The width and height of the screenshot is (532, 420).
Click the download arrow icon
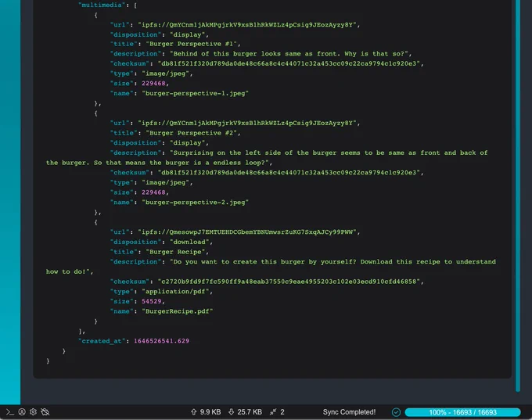coord(231,412)
